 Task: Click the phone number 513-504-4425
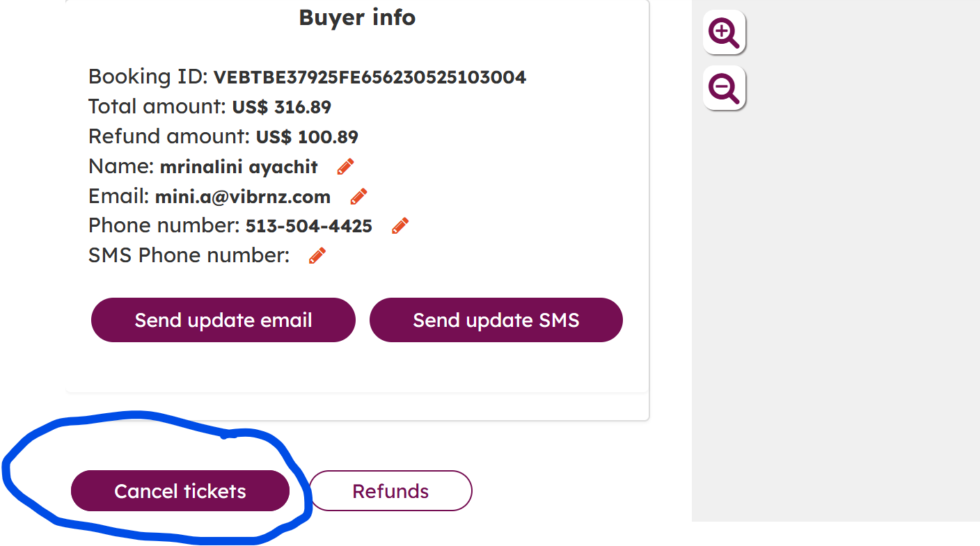309,227
